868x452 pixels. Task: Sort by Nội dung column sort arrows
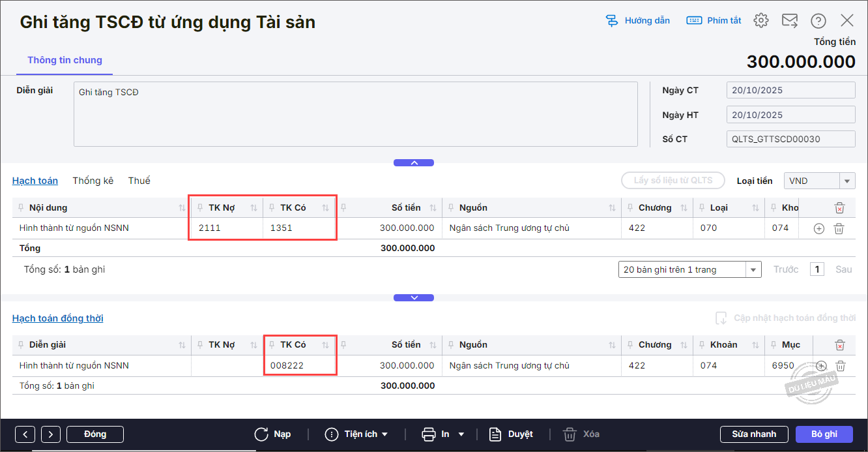coord(182,208)
